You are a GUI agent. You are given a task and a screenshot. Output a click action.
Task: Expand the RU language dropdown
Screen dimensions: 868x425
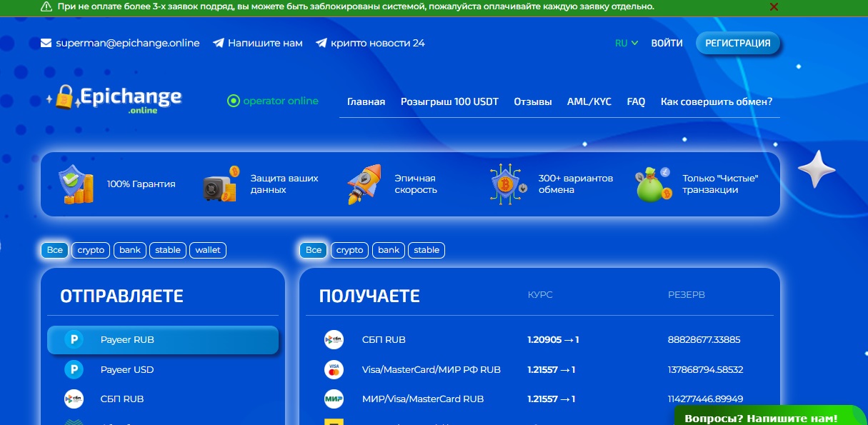[x=627, y=43]
